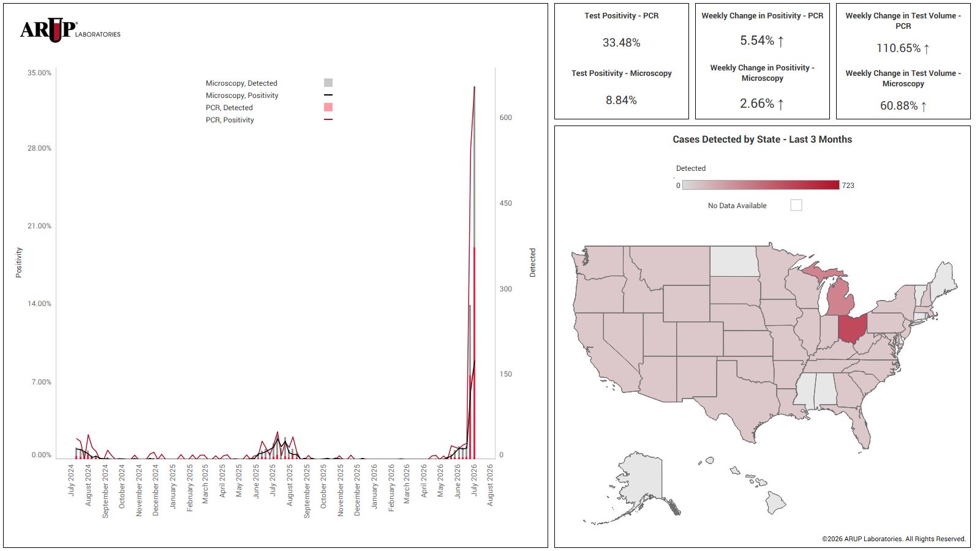Click the PCR, Positivity legend label
This screenshot has height=551, width=980.
(230, 120)
